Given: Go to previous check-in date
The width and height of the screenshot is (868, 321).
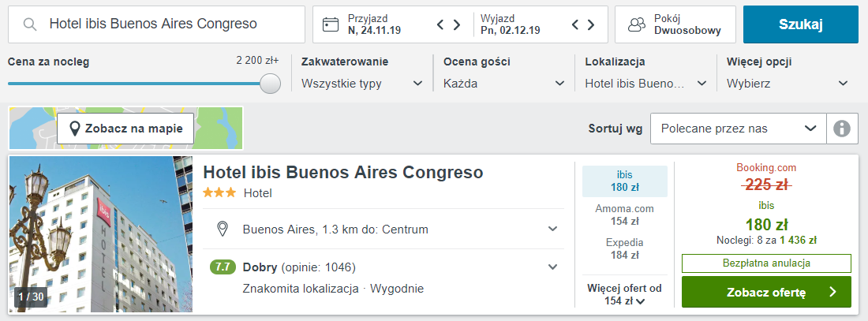Looking at the screenshot, I should point(441,24).
